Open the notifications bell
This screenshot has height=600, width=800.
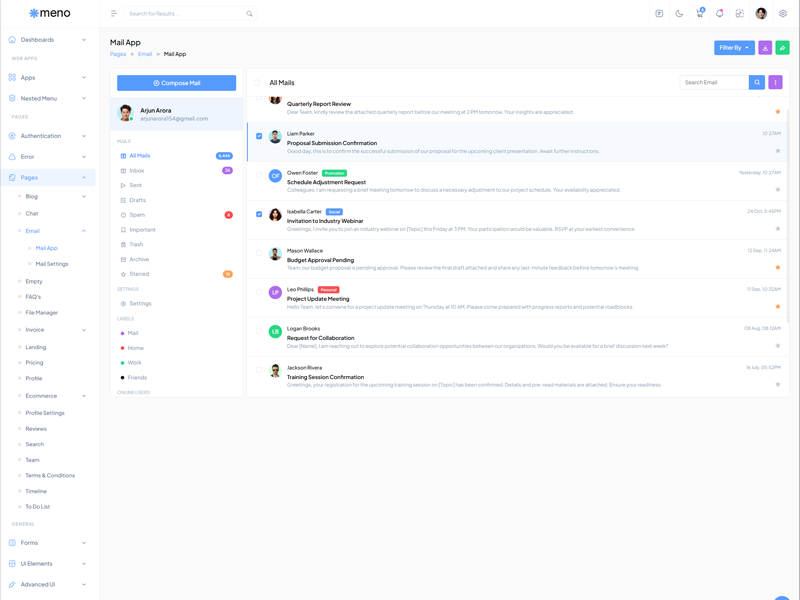click(719, 14)
